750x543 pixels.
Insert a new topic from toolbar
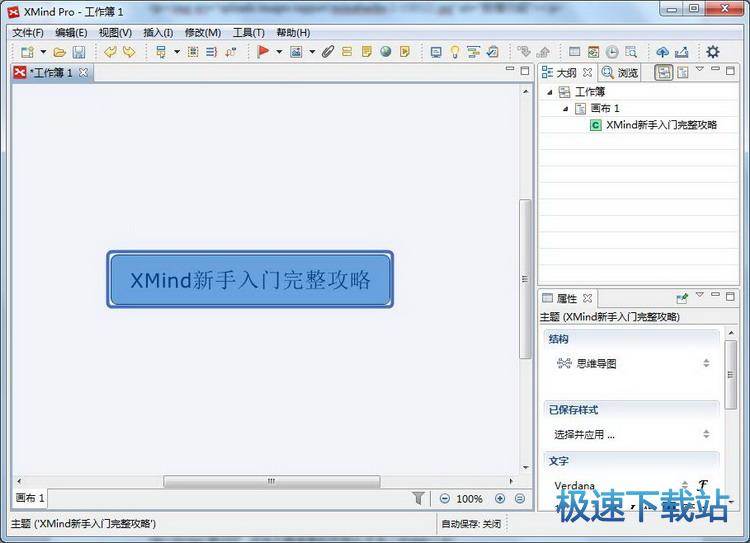161,52
